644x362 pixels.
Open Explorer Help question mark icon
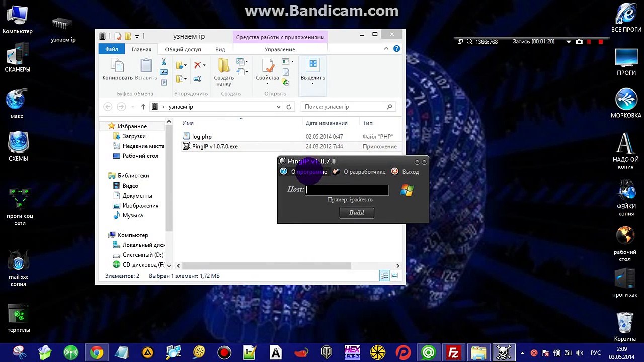coord(396,49)
